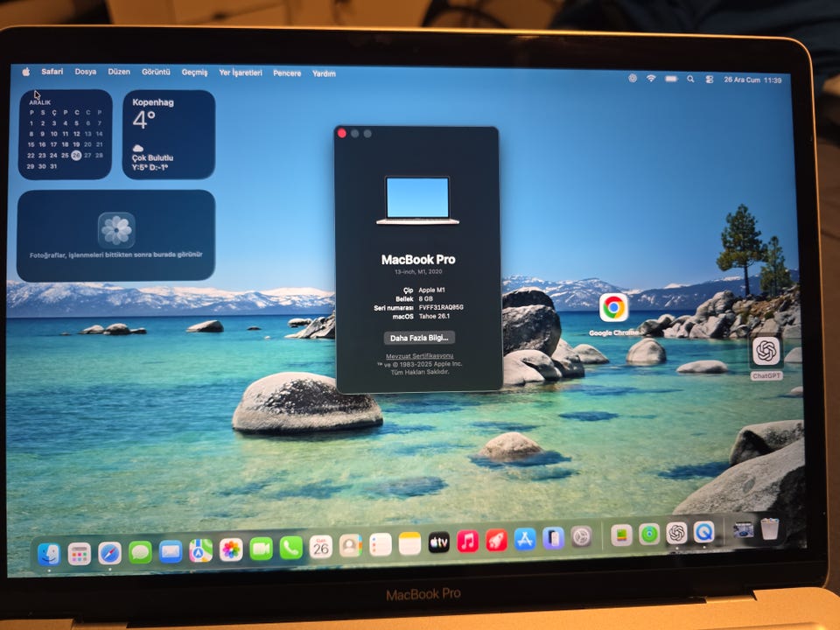Open Google Chrome desktop shortcut
This screenshot has width=840, height=630.
(x=613, y=308)
